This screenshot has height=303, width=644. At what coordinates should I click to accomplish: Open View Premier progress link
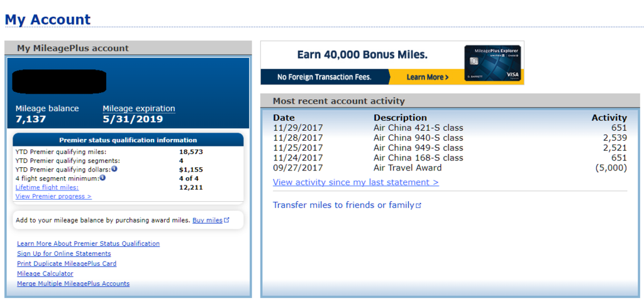53,196
